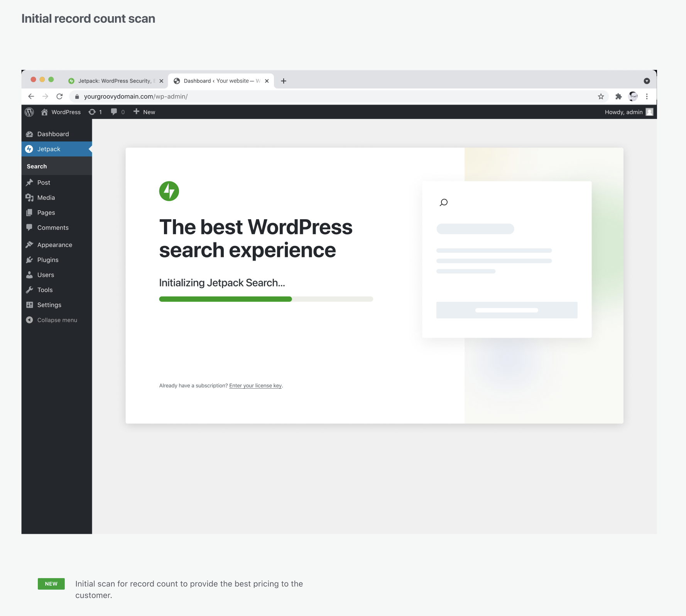Click the admin avatar thumbnail

[650, 112]
